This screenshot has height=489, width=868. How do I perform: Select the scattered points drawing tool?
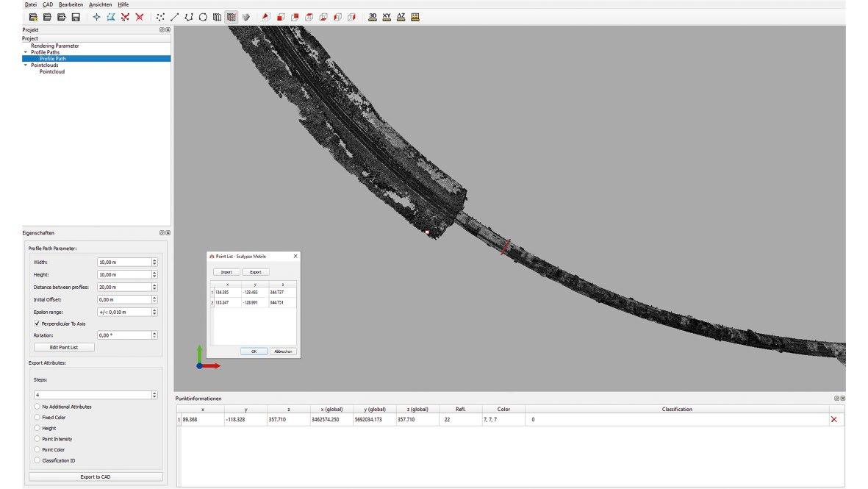tap(160, 17)
